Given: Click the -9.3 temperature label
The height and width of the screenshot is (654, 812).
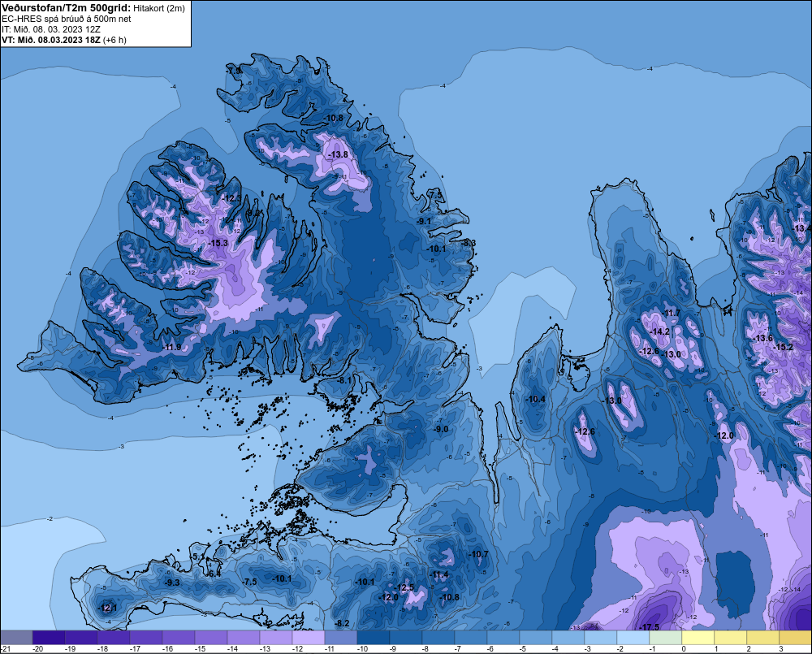Looking at the screenshot, I should tap(172, 583).
